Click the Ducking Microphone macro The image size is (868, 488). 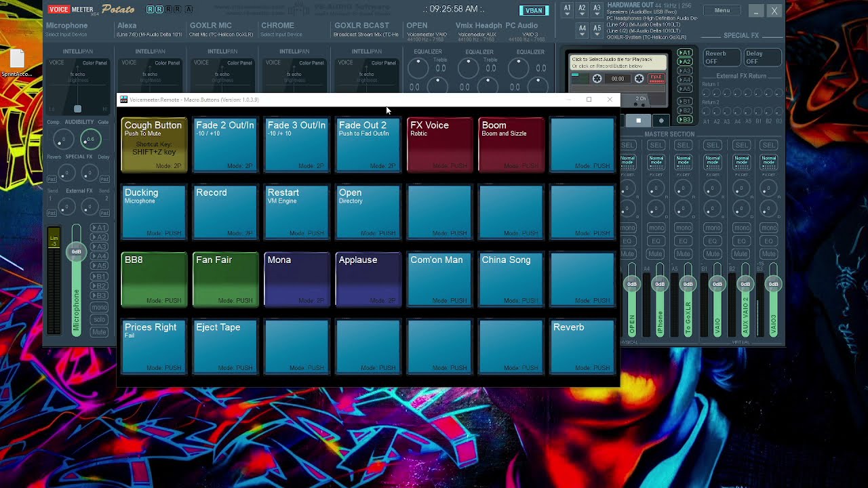tap(153, 211)
